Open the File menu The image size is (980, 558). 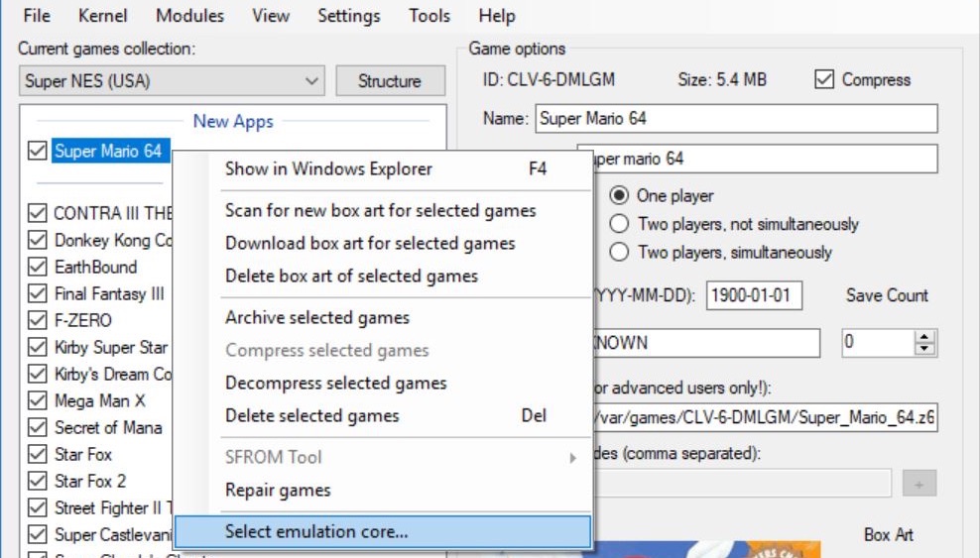tap(37, 15)
